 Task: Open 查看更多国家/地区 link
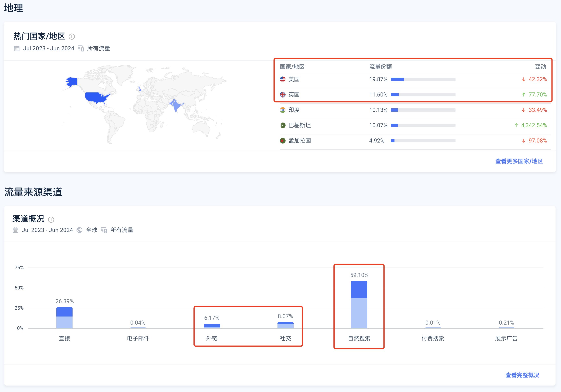coord(519,161)
